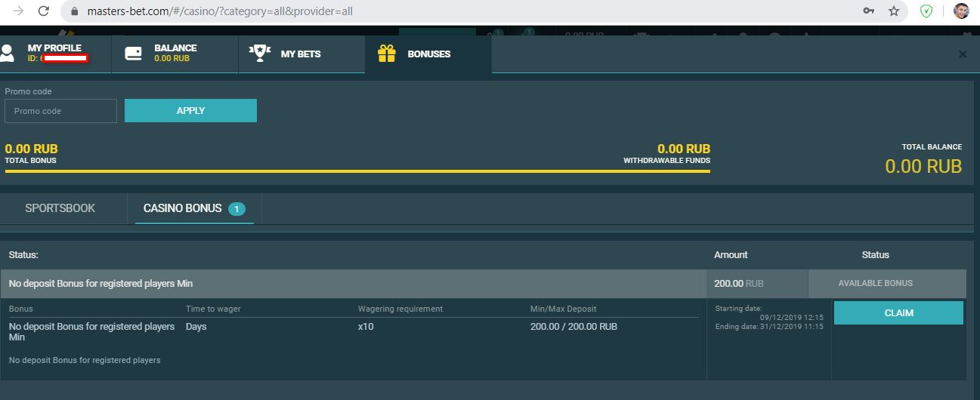Close the profile panel with the X
980x400 pixels.
[963, 54]
